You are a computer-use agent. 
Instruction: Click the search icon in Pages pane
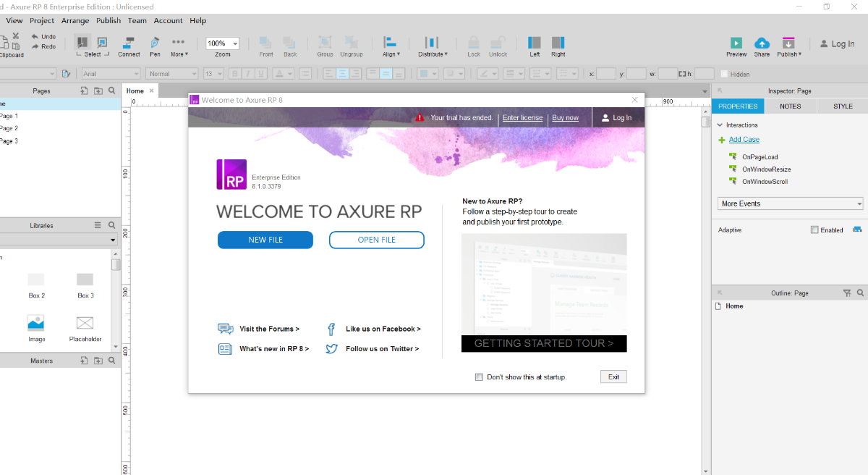pos(111,91)
